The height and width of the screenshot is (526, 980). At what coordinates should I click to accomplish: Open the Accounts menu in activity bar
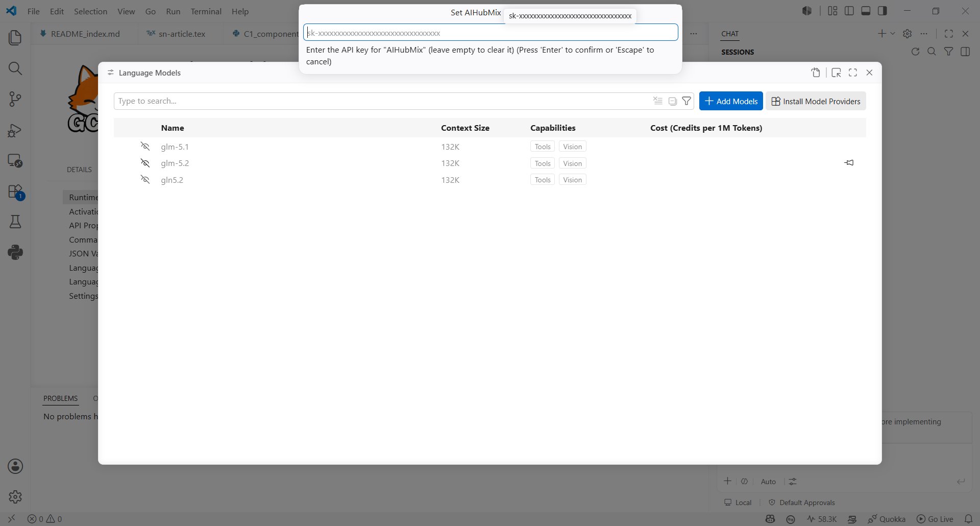pyautogui.click(x=15, y=466)
